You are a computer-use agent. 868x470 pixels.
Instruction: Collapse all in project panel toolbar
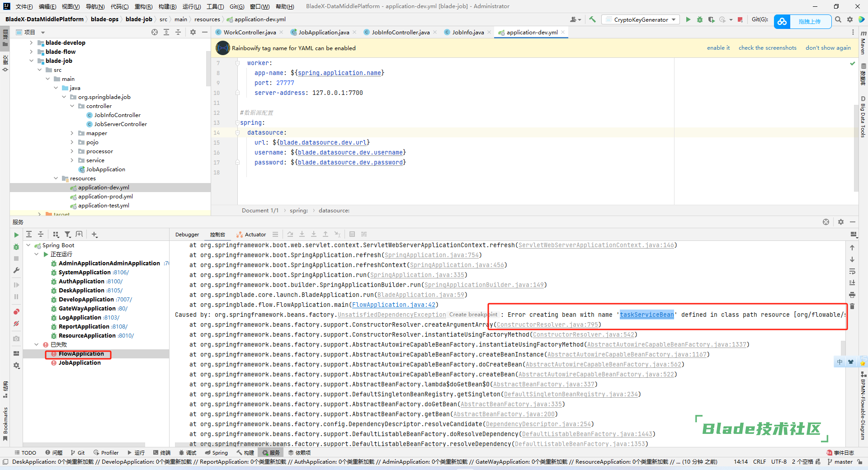178,32
